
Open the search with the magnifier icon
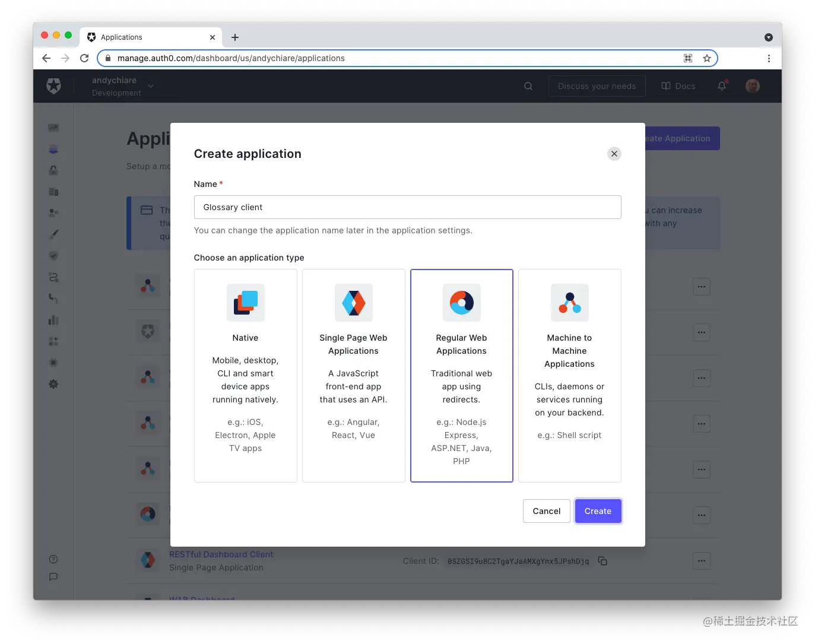click(528, 85)
